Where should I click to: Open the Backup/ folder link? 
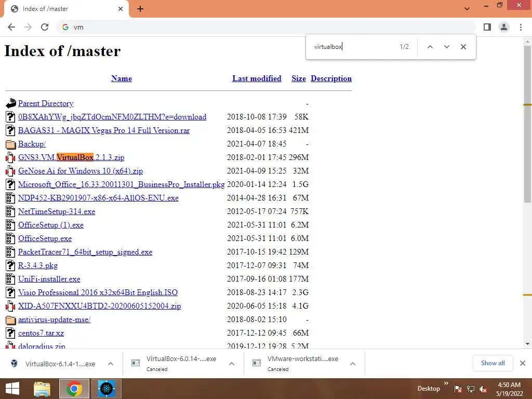(x=32, y=144)
